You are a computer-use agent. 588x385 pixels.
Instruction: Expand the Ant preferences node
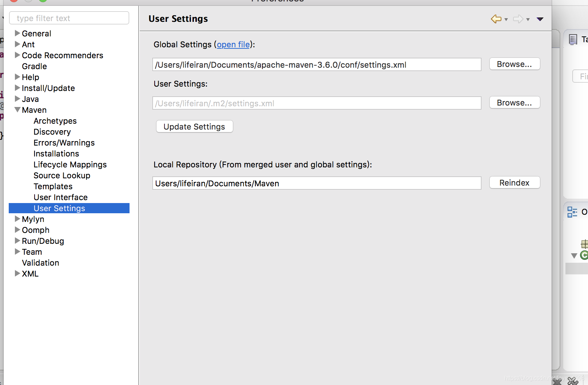pos(17,44)
